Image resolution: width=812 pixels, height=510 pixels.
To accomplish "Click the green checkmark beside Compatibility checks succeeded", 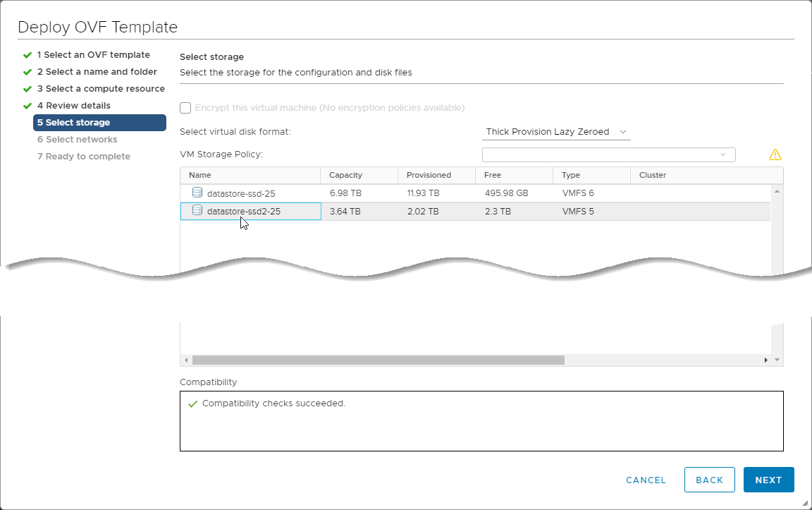I will pyautogui.click(x=192, y=404).
